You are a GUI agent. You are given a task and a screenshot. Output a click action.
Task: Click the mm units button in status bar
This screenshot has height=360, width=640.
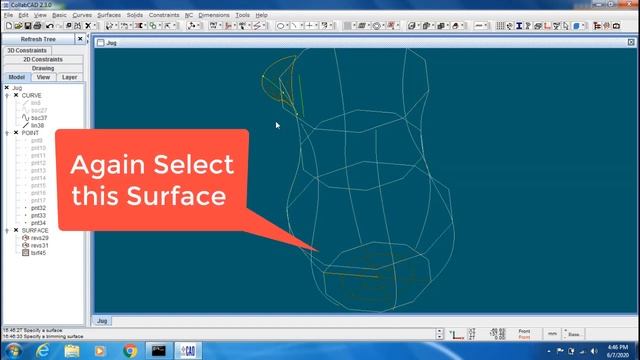[x=552, y=334]
